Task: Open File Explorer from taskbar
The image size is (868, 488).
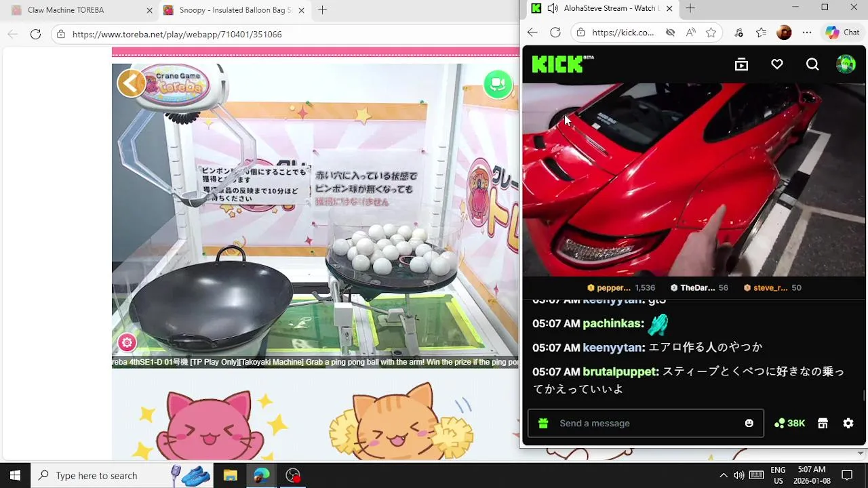Action: (230, 475)
